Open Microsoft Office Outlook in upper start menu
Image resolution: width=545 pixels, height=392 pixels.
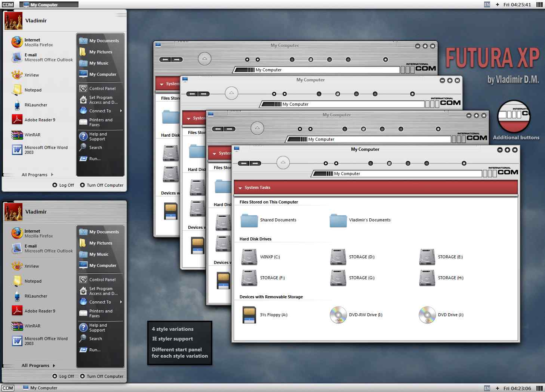42,57
